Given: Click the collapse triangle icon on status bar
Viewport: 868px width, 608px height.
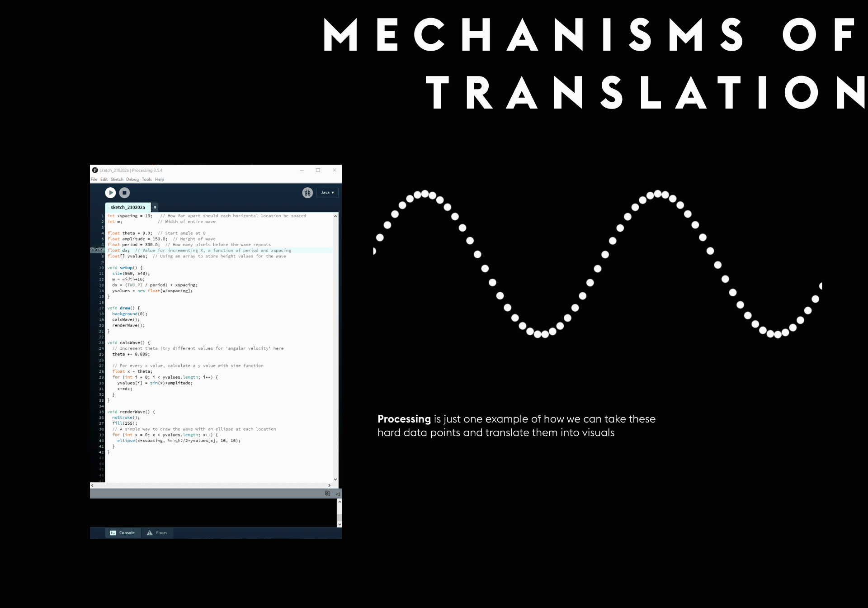Looking at the screenshot, I should click(338, 494).
